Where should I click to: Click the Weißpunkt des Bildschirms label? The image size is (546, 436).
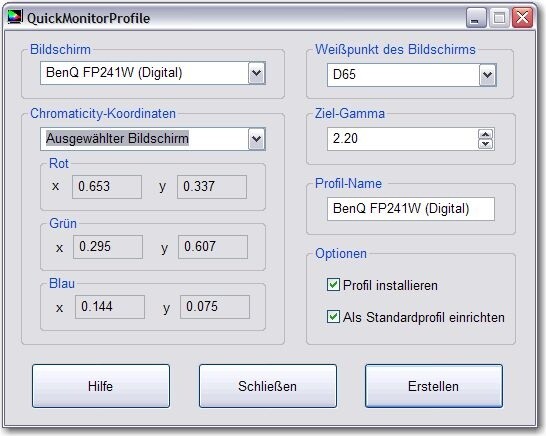coord(395,49)
